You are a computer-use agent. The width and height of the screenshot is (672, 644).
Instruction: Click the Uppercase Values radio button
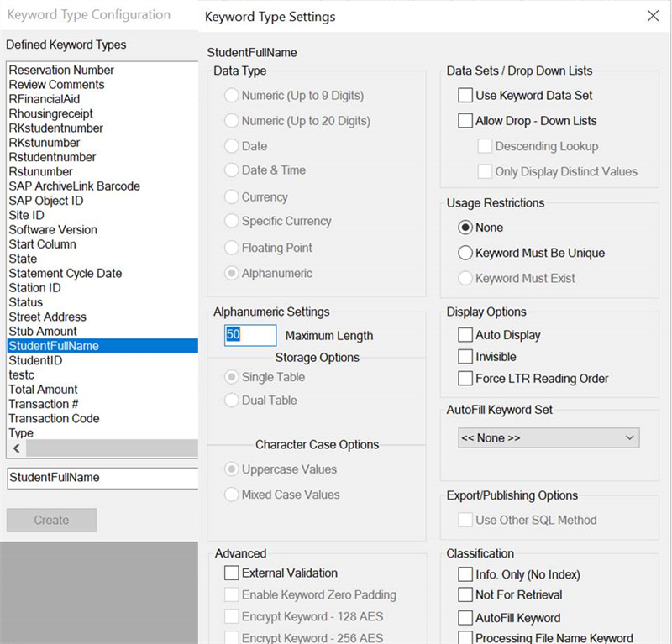(232, 469)
